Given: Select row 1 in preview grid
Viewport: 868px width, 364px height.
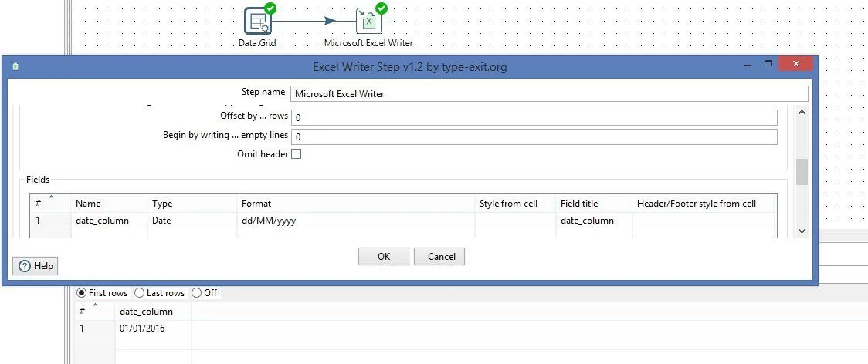Looking at the screenshot, I should point(94,328).
